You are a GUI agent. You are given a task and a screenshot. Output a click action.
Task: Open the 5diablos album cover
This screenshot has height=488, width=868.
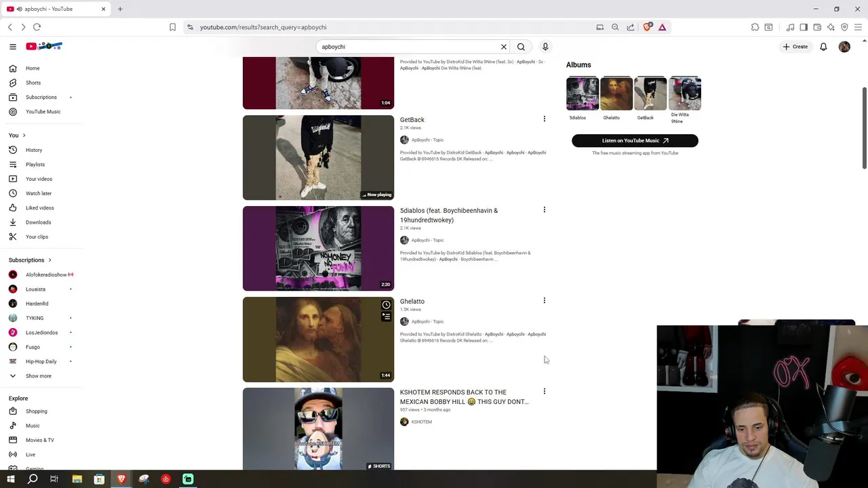tap(583, 94)
